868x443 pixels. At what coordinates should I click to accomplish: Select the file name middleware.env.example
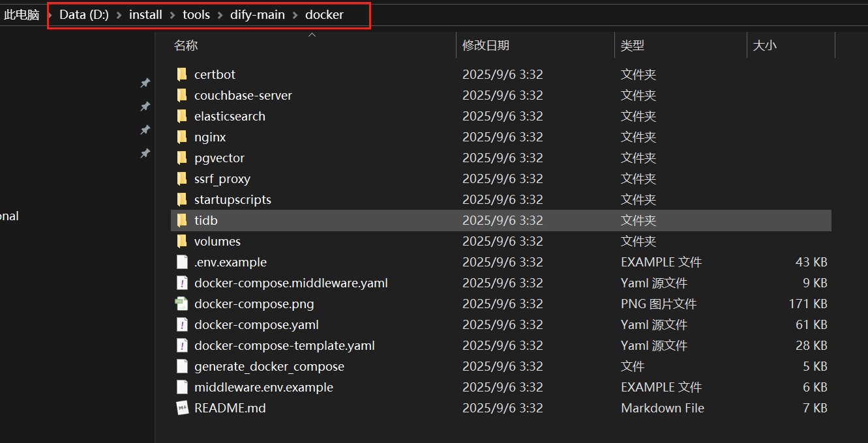[263, 387]
